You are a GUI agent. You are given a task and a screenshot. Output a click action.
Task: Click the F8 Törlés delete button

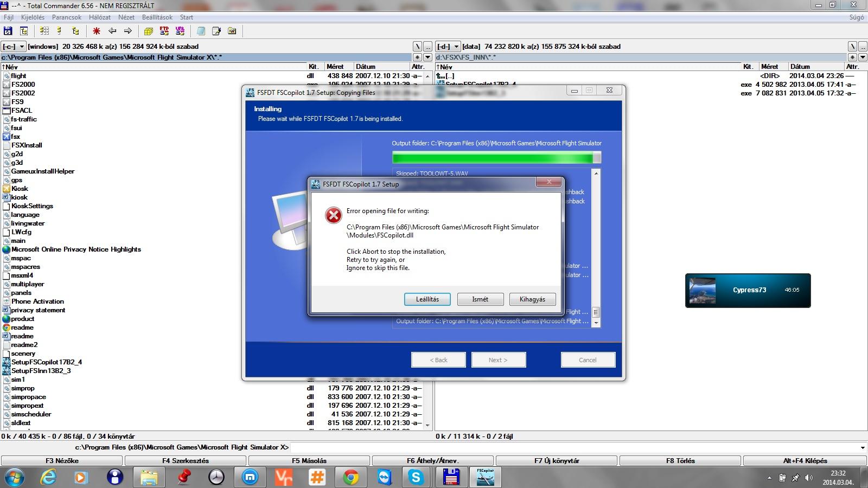tap(680, 461)
